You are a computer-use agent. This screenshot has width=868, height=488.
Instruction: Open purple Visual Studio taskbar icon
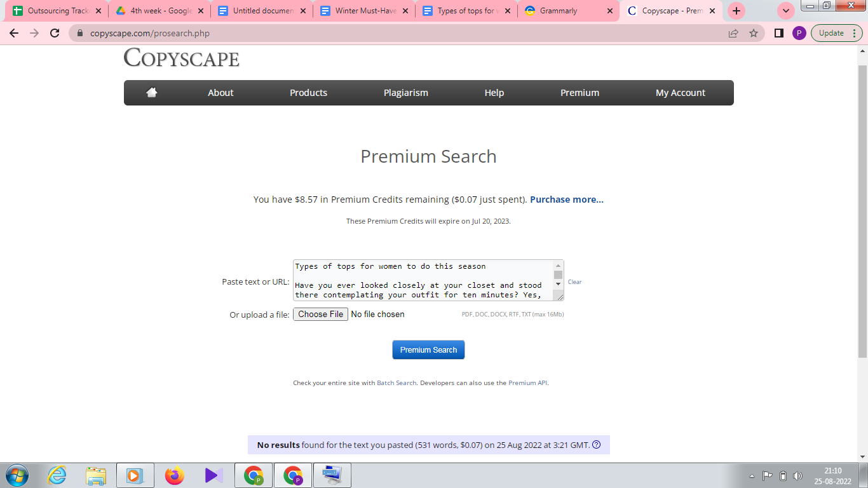(214, 475)
